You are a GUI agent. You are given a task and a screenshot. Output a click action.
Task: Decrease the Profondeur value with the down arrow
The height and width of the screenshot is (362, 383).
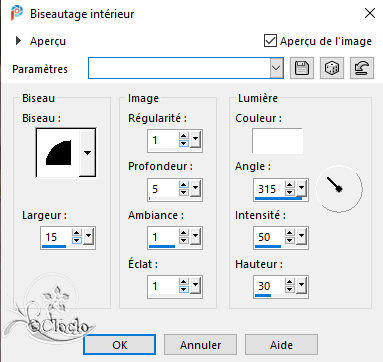point(184,193)
